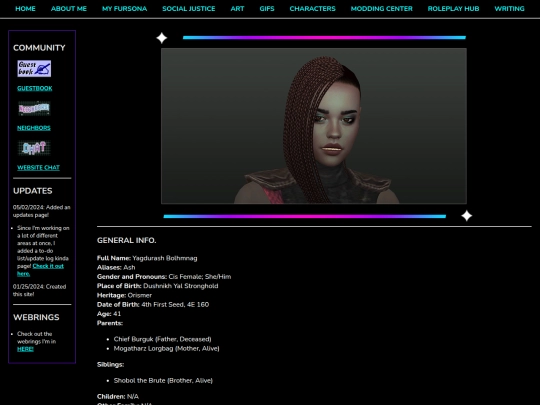
Task: Open the CHARACTERS page
Action: [312, 9]
